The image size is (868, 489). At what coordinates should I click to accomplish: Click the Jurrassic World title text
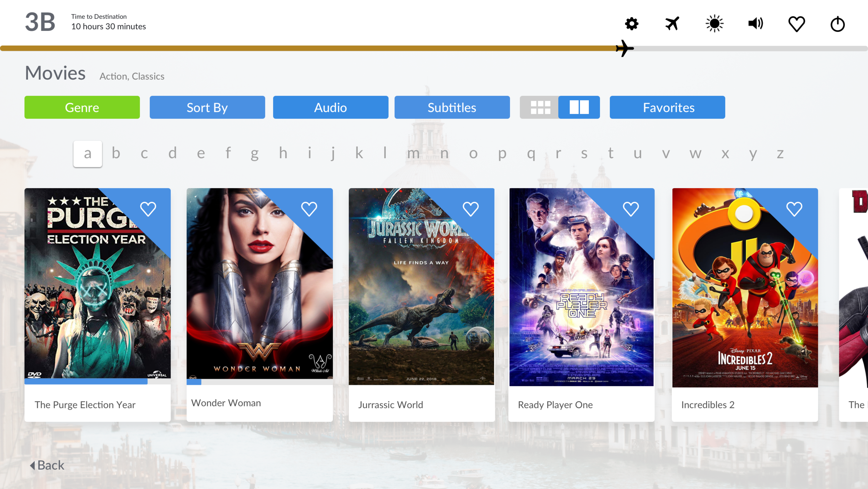tap(391, 405)
